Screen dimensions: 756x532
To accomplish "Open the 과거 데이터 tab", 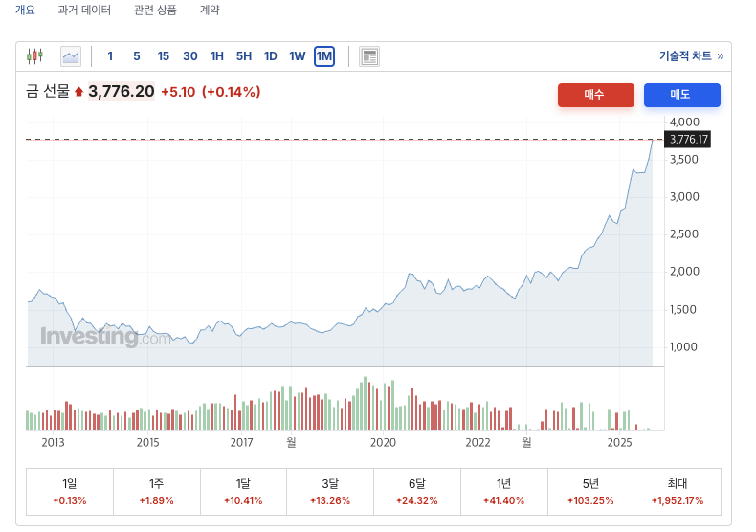I will [84, 10].
